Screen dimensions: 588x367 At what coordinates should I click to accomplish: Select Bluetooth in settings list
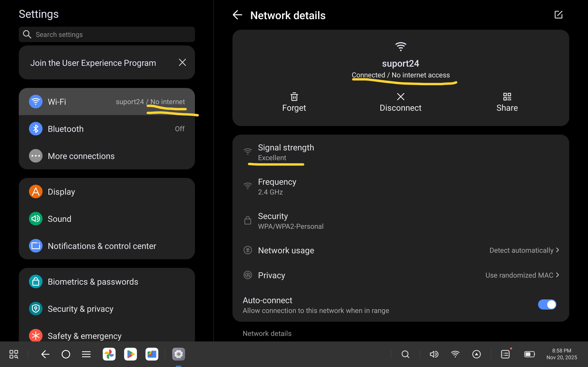[x=107, y=129]
